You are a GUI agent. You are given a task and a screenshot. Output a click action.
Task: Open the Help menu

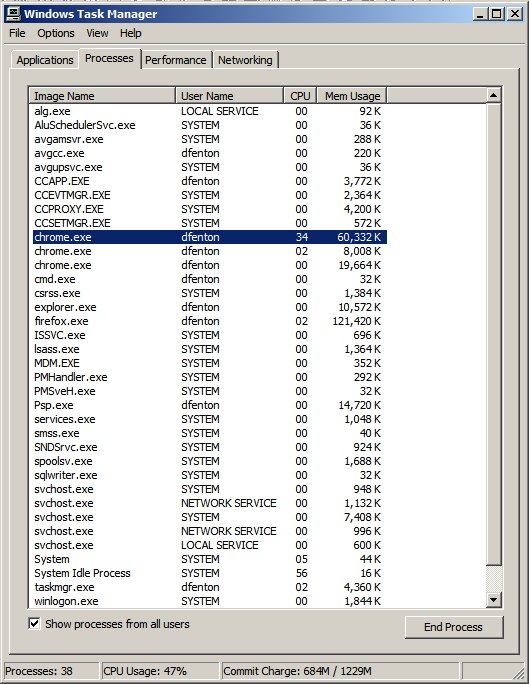pyautogui.click(x=130, y=33)
